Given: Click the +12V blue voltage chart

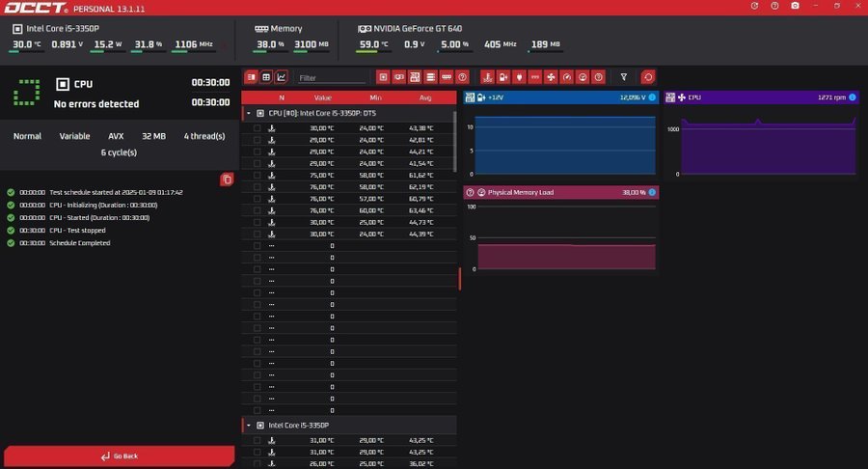Looking at the screenshot, I should 565,146.
